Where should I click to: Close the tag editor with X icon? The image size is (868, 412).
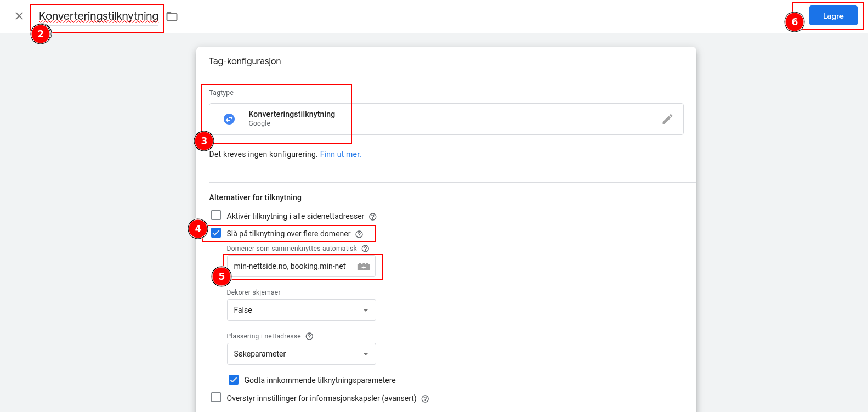click(19, 16)
